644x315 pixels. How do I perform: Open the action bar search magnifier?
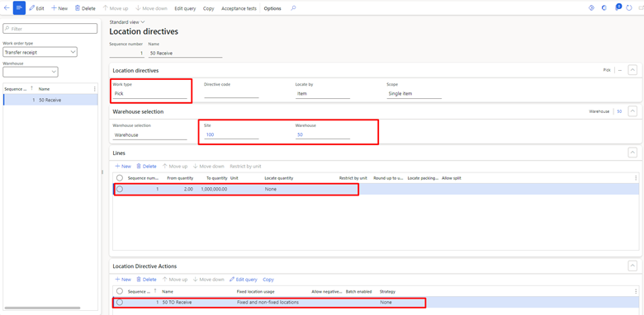tap(293, 7)
